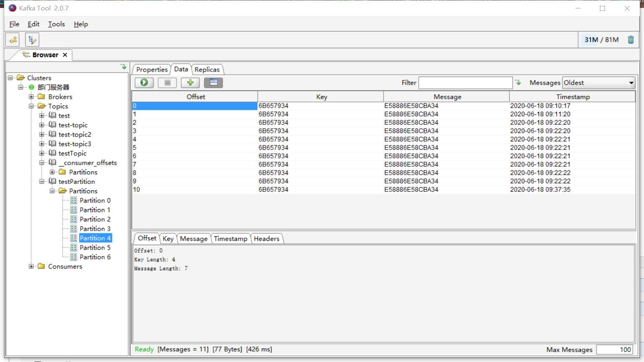The width and height of the screenshot is (644, 362).
Task: Open the Edit menu
Action: point(34,24)
